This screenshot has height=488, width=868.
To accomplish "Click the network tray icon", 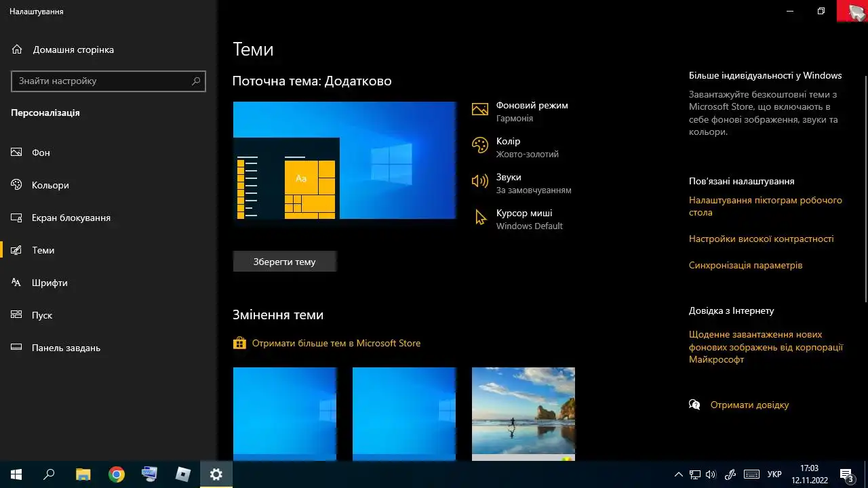I will pos(694,474).
